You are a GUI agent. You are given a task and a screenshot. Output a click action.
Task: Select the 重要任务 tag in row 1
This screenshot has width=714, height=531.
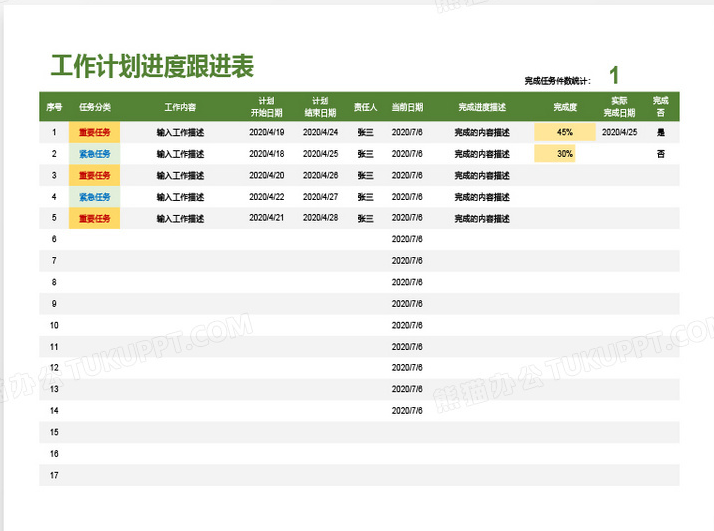pyautogui.click(x=95, y=132)
